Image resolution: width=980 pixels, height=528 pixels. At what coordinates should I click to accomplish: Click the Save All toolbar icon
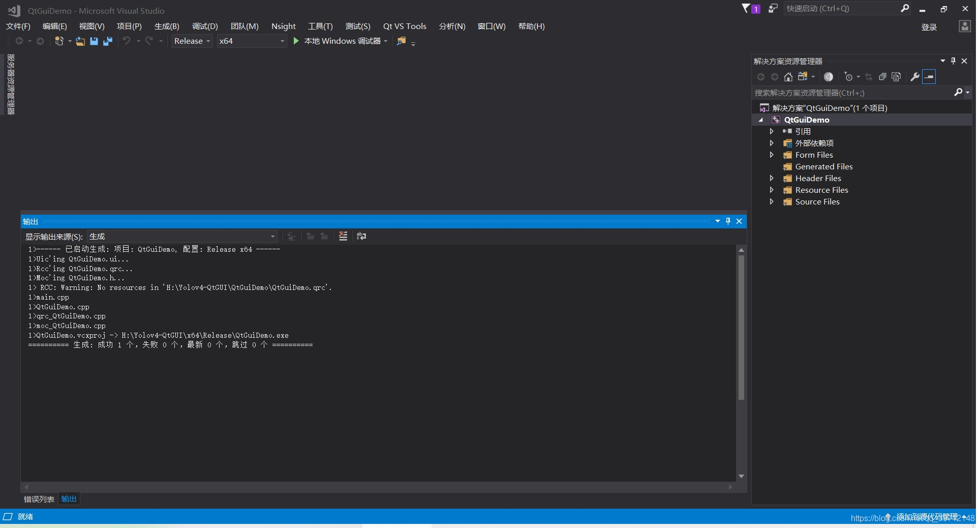pyautogui.click(x=107, y=41)
